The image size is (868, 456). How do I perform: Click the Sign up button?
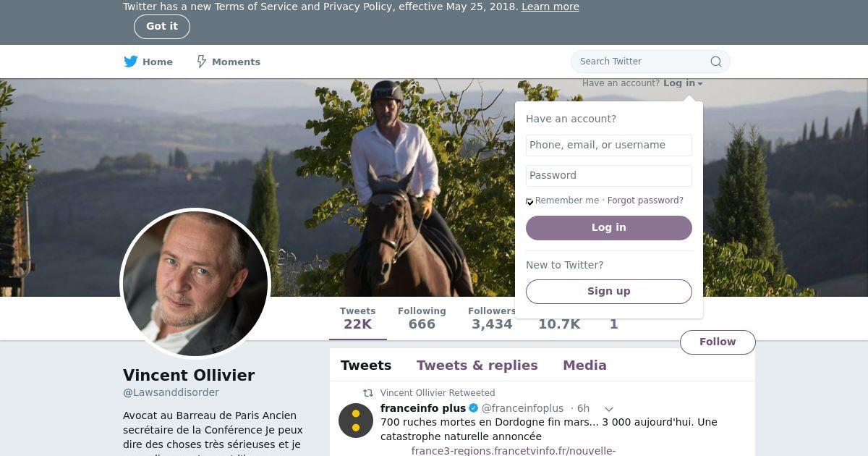[608, 291]
